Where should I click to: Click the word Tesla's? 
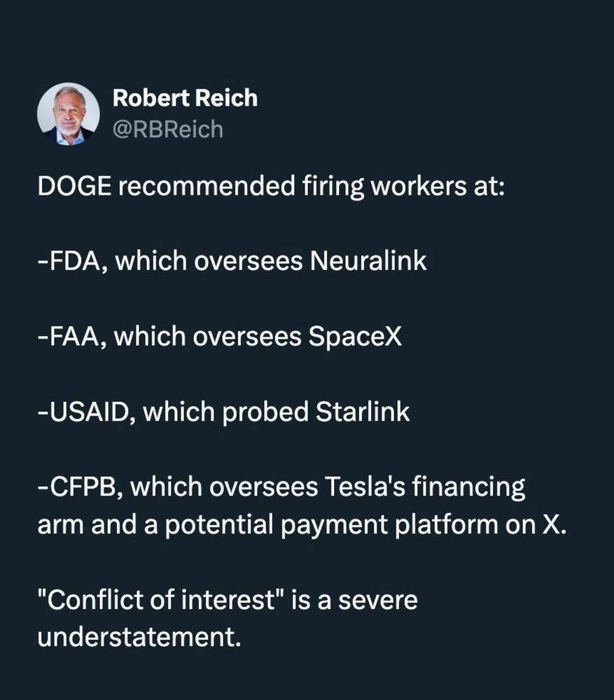(x=364, y=486)
